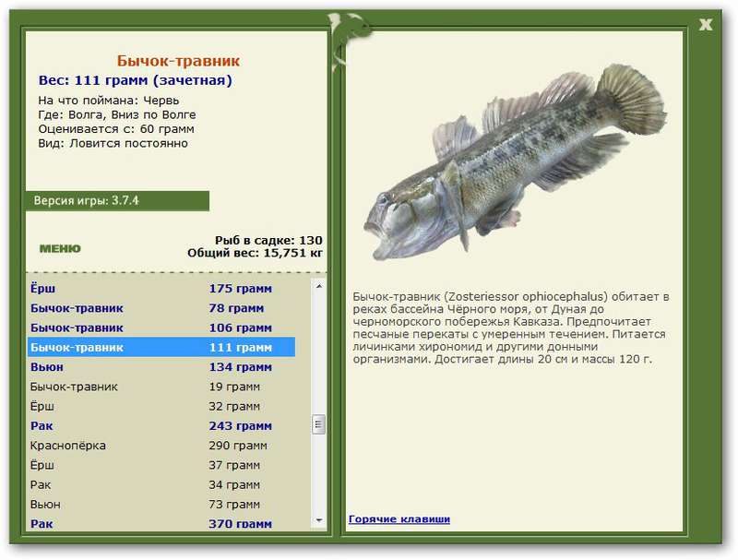Select the Ёрш 32 грамм row
Image resolution: width=738 pixels, height=560 pixels.
click(161, 406)
